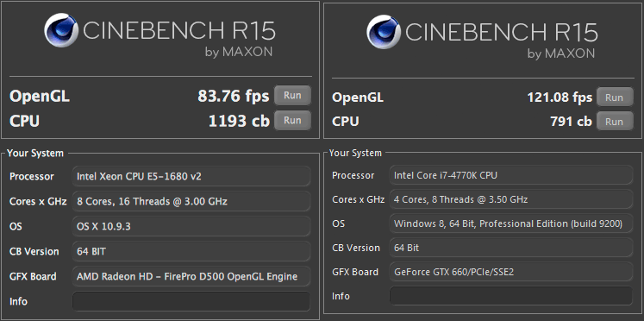
Task: Click the 'Your System' heading in the right window
Action: pyautogui.click(x=355, y=153)
